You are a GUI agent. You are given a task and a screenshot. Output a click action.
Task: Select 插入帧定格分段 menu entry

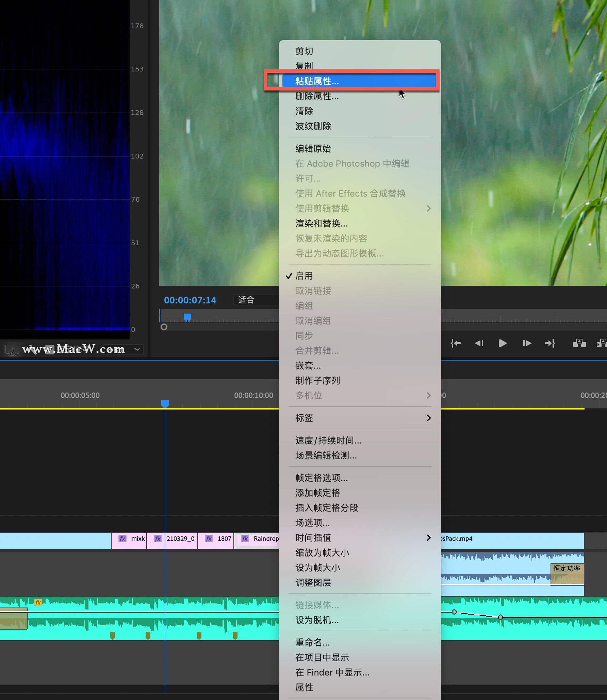360,508
